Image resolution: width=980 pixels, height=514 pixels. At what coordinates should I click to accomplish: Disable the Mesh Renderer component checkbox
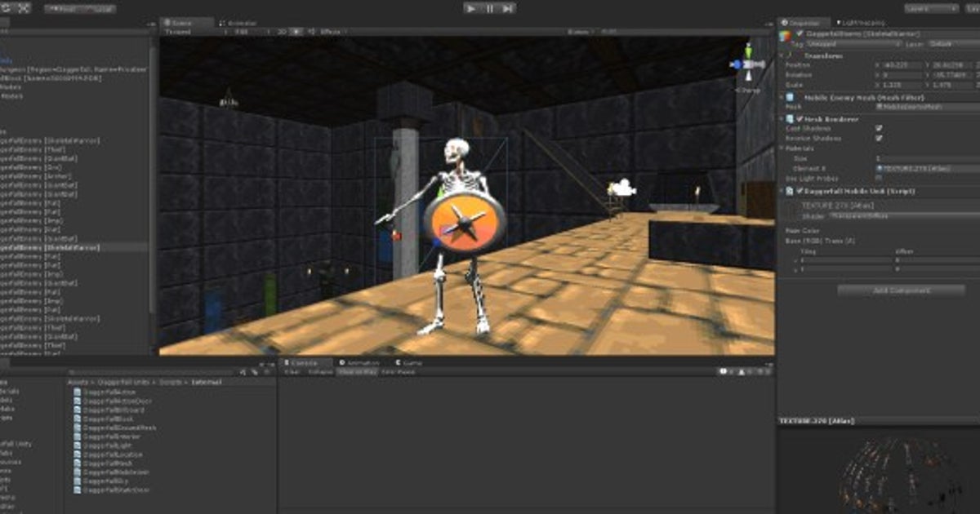click(800, 119)
